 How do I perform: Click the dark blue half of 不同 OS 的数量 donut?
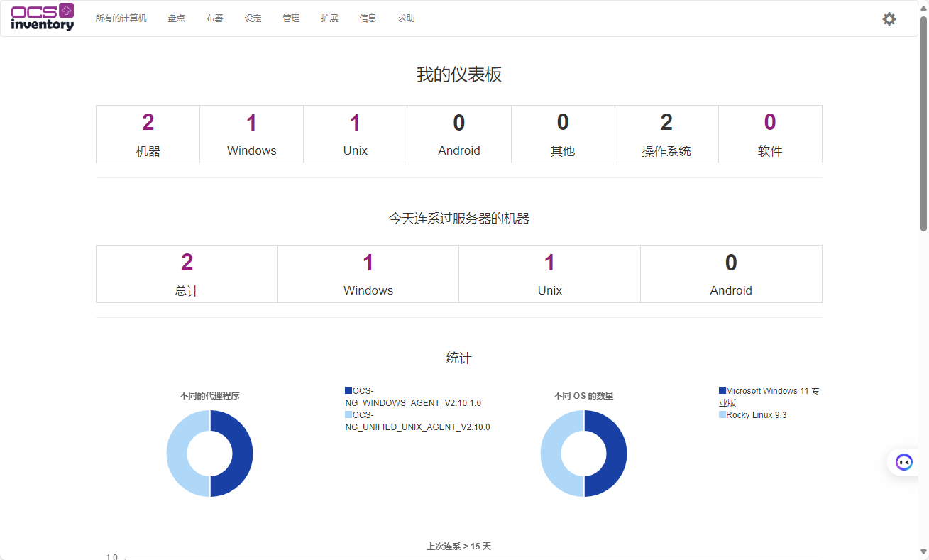pos(616,454)
